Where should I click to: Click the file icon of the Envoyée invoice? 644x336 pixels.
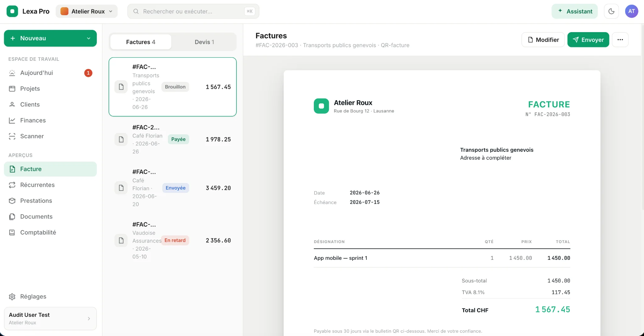(x=121, y=188)
